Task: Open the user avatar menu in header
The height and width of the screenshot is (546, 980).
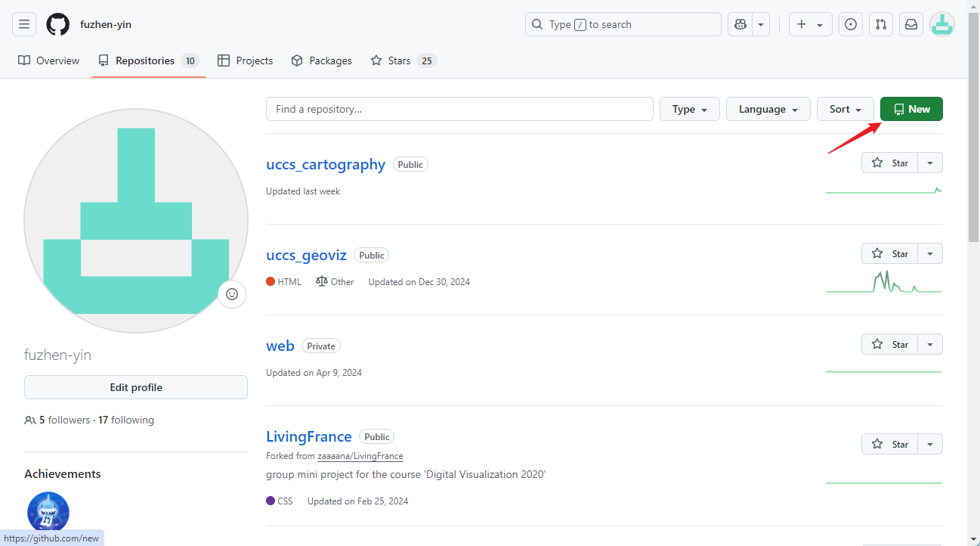Action: click(941, 24)
